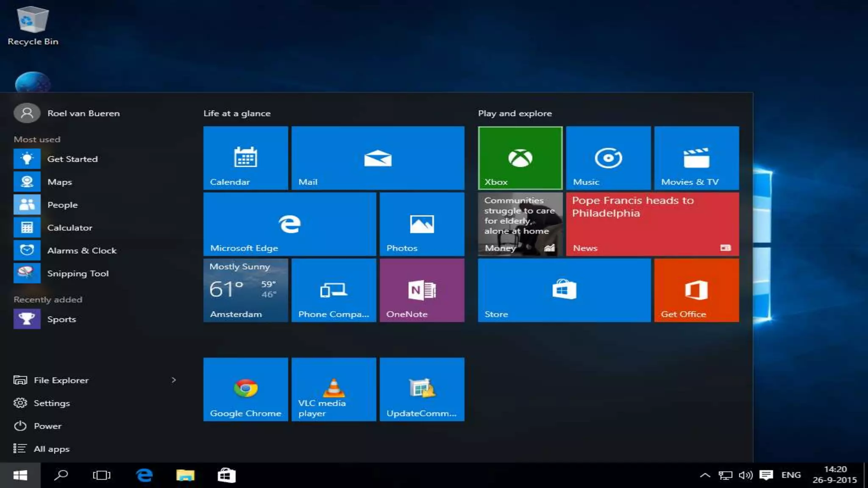This screenshot has height=488, width=868.
Task: Click the Windows Start button
Action: (x=20, y=475)
